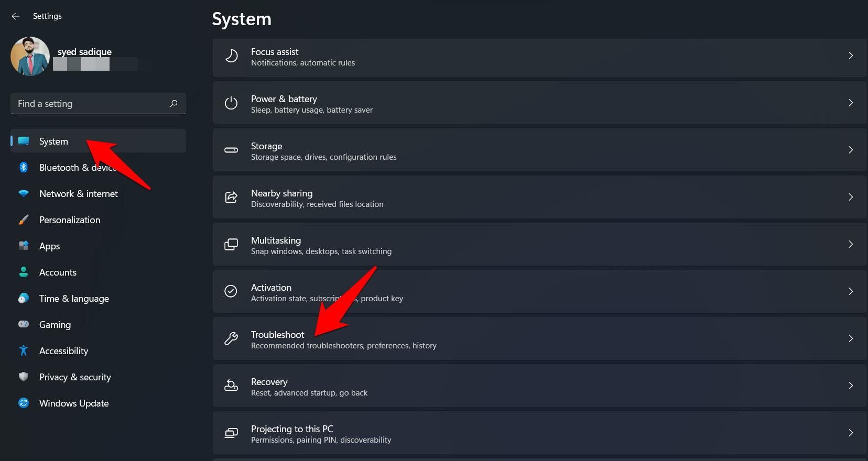This screenshot has height=461, width=868.
Task: Switch to the Gaming settings category
Action: pyautogui.click(x=55, y=325)
